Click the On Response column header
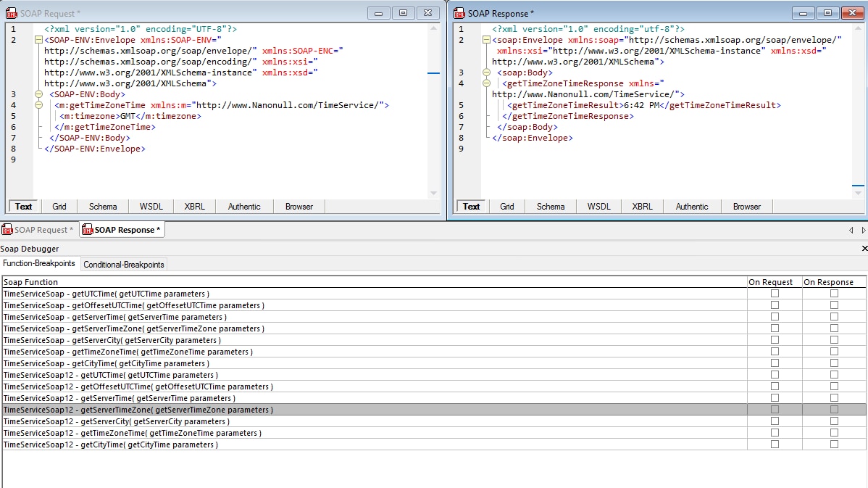868x488 pixels. (834, 282)
